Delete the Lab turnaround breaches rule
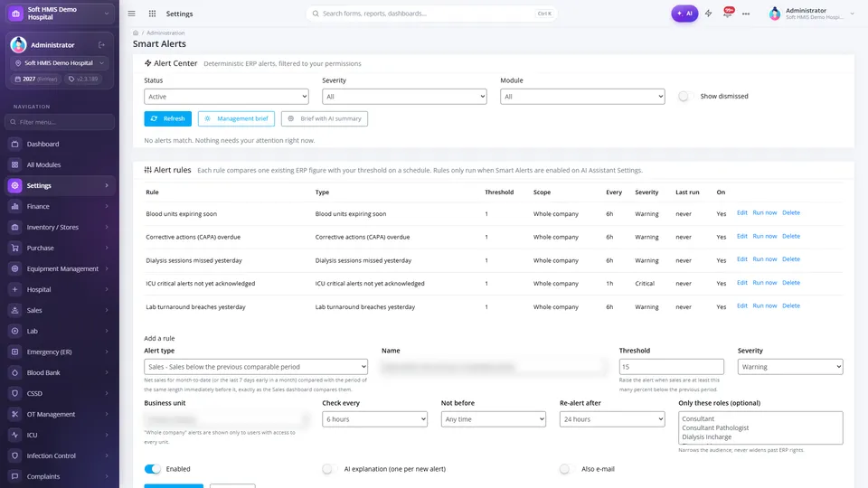Image resolution: width=868 pixels, height=488 pixels. [791, 306]
